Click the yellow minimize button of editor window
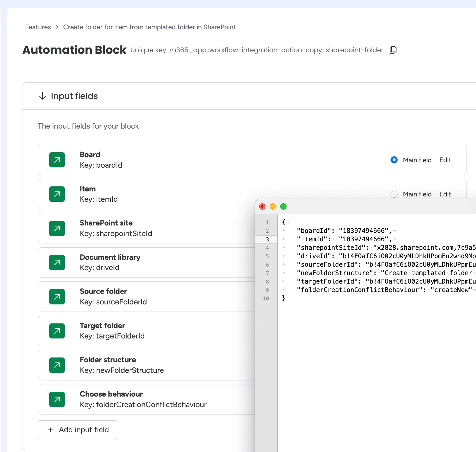This screenshot has width=476, height=452. point(273,206)
